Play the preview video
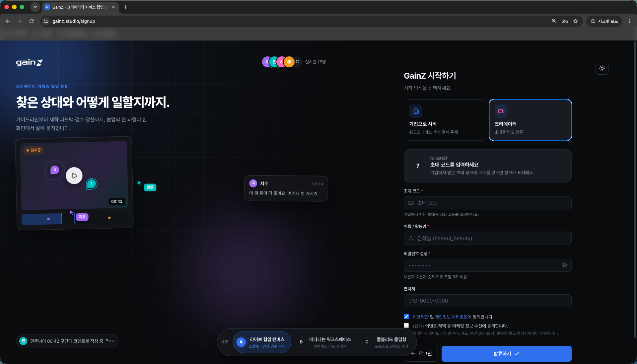Viewport: 637px width, 364px height. (x=74, y=176)
